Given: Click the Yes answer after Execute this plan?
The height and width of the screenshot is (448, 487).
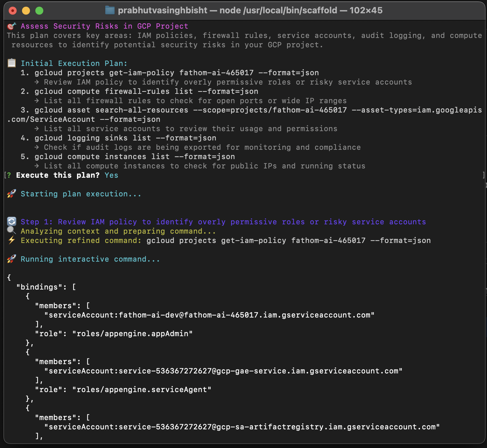Looking at the screenshot, I should 111,175.
